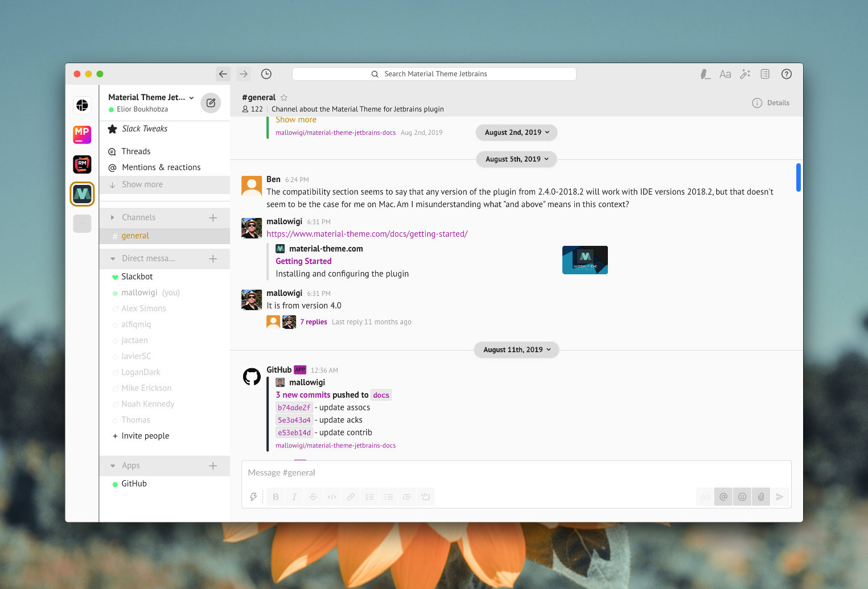This screenshot has height=589, width=868.
Task: Click the list icon in the top bar
Action: (765, 74)
